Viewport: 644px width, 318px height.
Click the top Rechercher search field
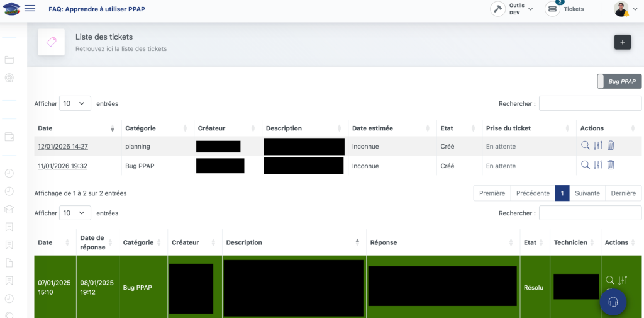click(x=590, y=103)
